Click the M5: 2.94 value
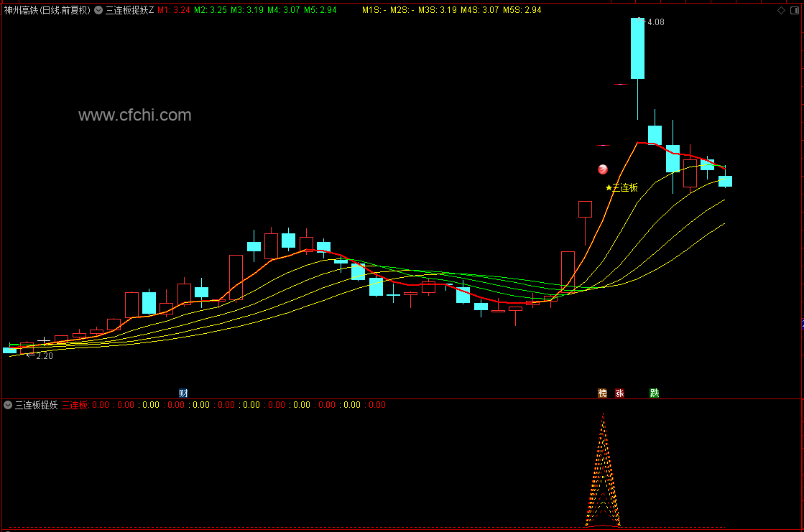Viewport: 804px width, 532px height. [x=320, y=10]
